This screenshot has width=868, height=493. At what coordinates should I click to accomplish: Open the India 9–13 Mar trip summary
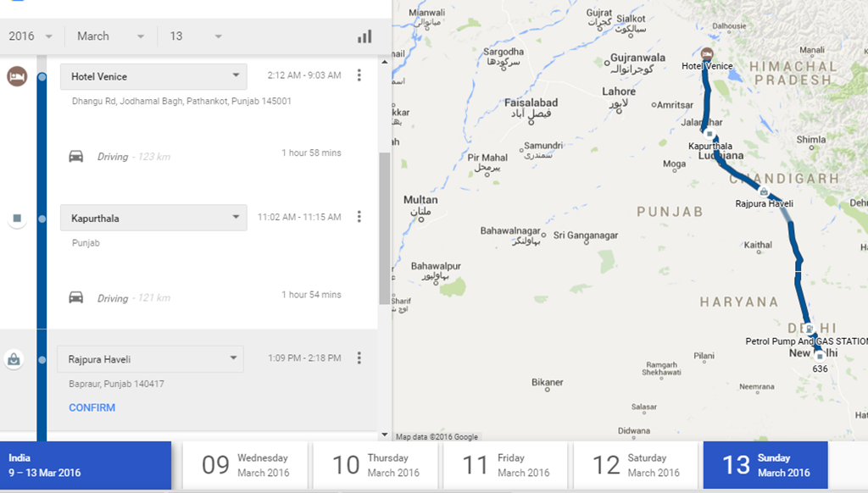point(85,465)
